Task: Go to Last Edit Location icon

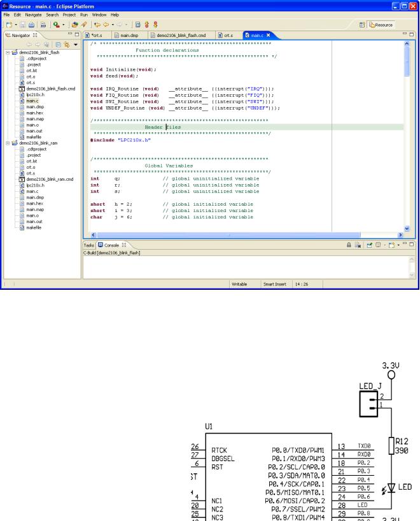Action: (x=97, y=25)
